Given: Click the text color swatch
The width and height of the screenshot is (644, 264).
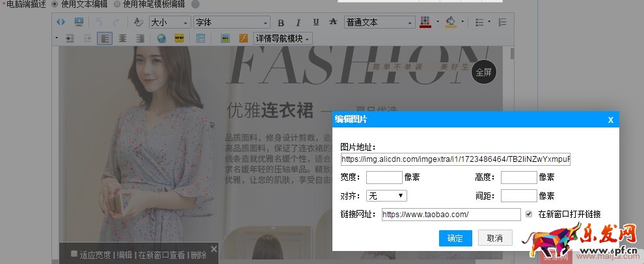Looking at the screenshot, I should [x=425, y=22].
